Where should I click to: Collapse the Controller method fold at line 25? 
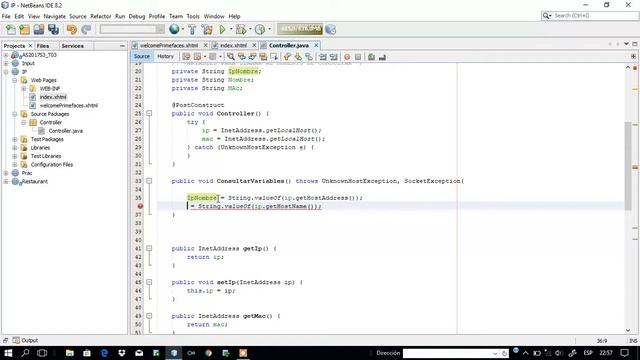click(149, 113)
